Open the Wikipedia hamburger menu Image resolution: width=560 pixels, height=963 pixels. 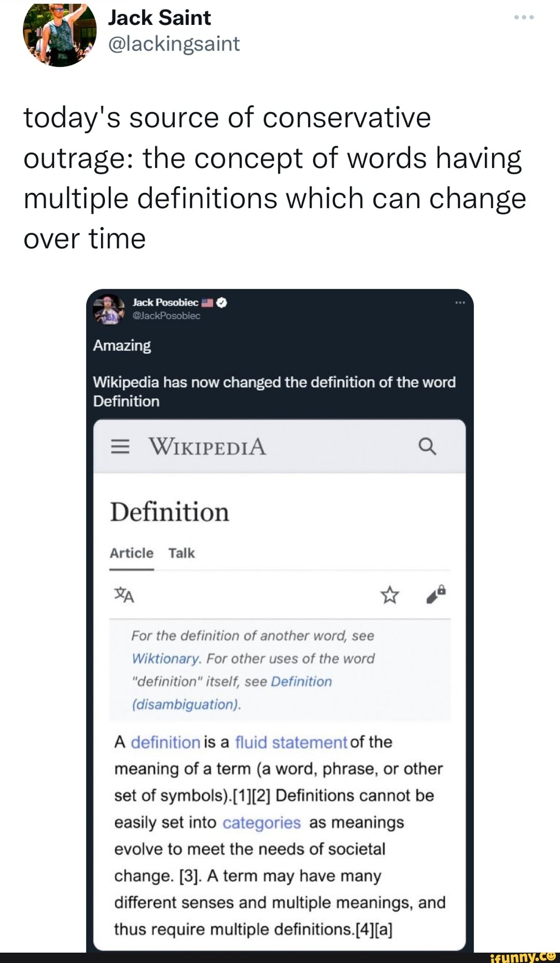click(x=120, y=446)
